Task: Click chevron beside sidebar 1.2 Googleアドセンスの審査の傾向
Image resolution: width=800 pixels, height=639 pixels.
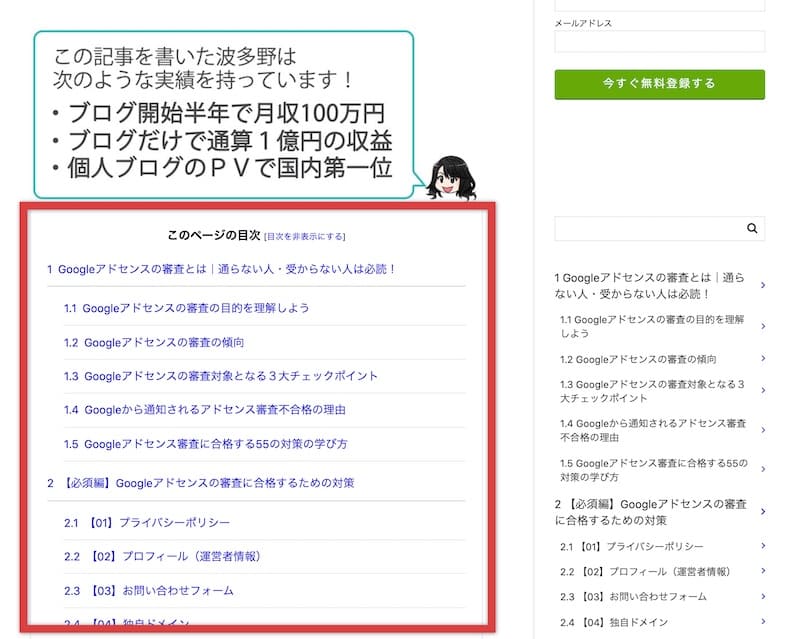Action: pyautogui.click(x=762, y=358)
